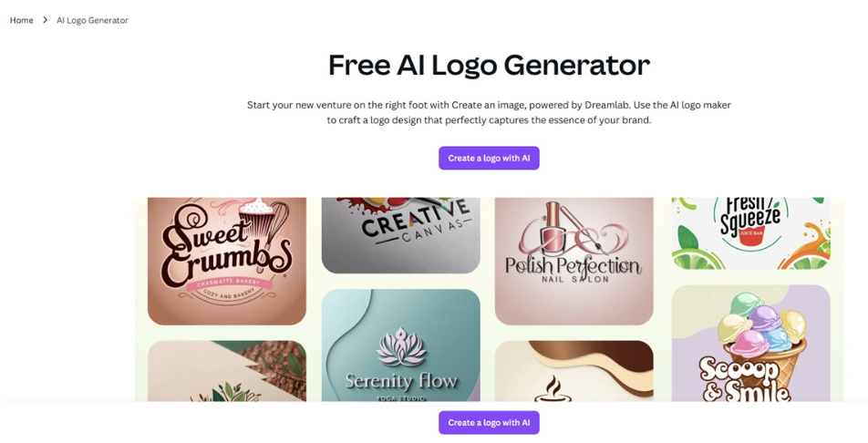Open the Scooop & Smile ice cream logo

(x=751, y=344)
